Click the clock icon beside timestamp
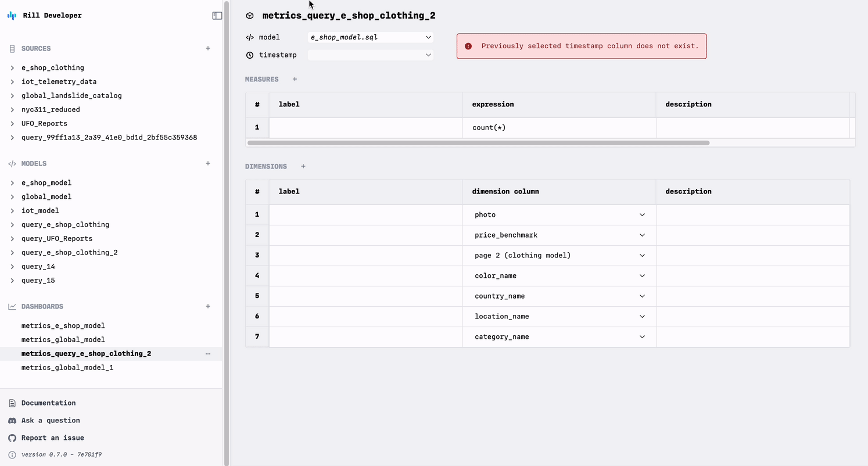The height and width of the screenshot is (466, 868). tap(250, 55)
